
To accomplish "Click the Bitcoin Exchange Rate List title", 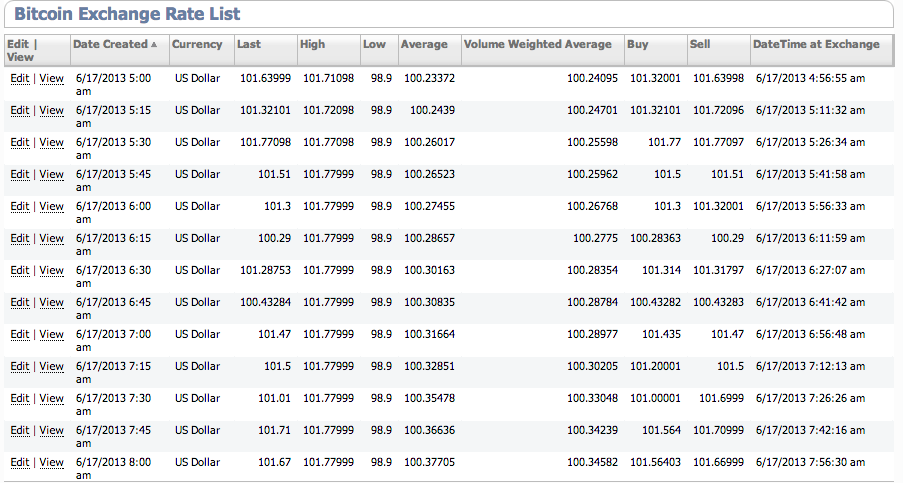I will (x=127, y=14).
